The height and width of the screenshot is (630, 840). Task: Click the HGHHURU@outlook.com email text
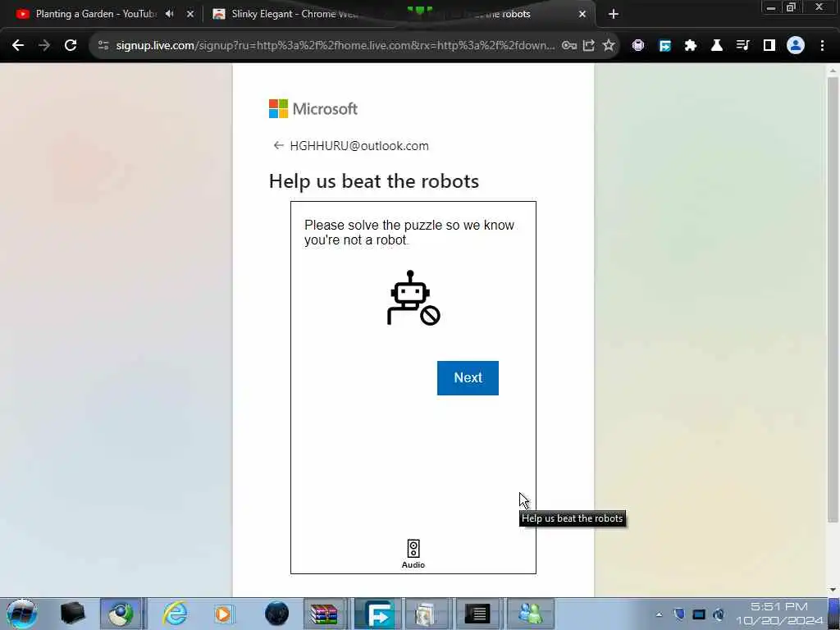coord(359,146)
